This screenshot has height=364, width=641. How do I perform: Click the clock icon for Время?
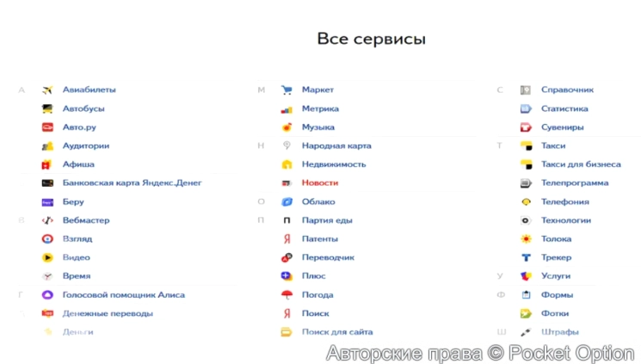click(x=47, y=276)
